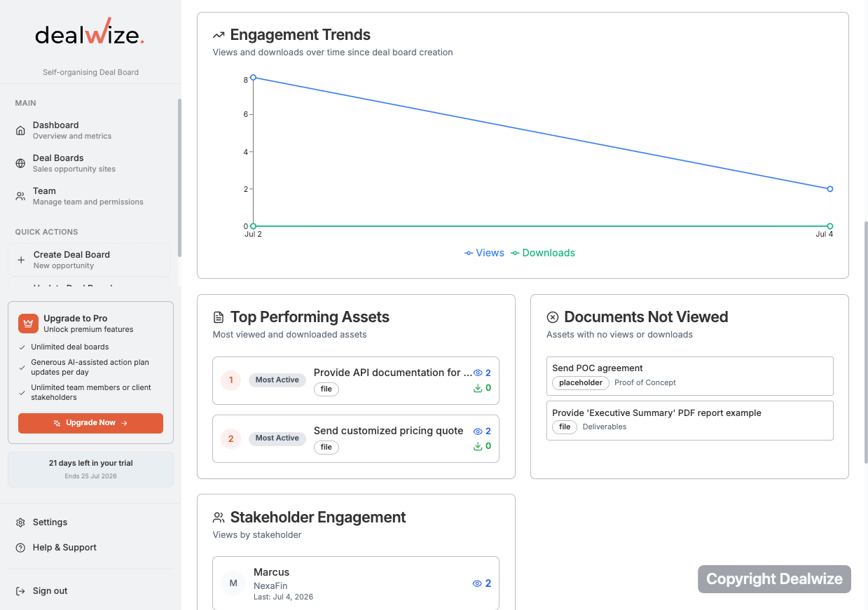The width and height of the screenshot is (868, 610).
Task: Click the sidebar navigation scrollbar
Action: [179, 178]
